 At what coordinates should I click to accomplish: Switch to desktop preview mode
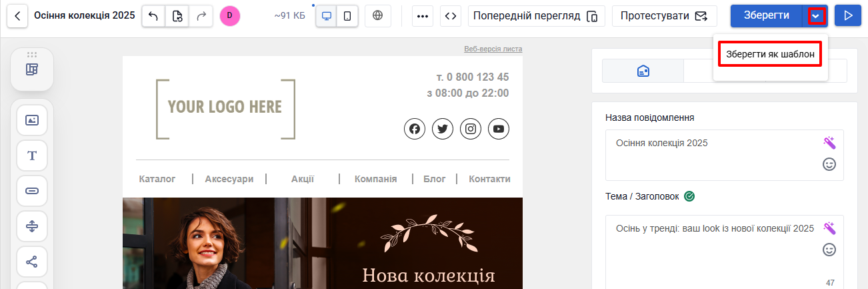pos(327,16)
